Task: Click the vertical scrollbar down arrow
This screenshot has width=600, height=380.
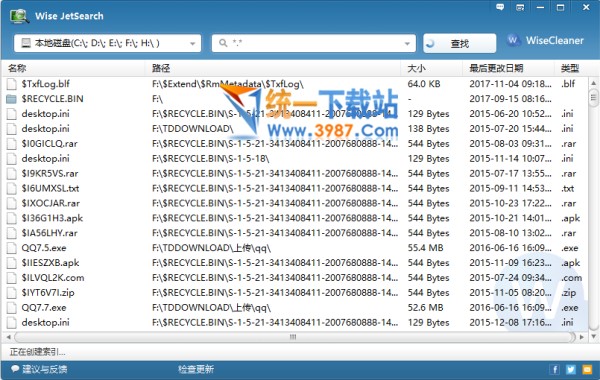Action: (x=593, y=337)
